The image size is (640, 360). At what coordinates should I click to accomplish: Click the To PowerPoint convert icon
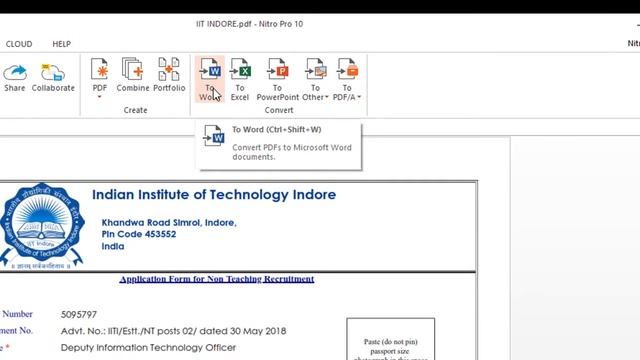coord(278,69)
